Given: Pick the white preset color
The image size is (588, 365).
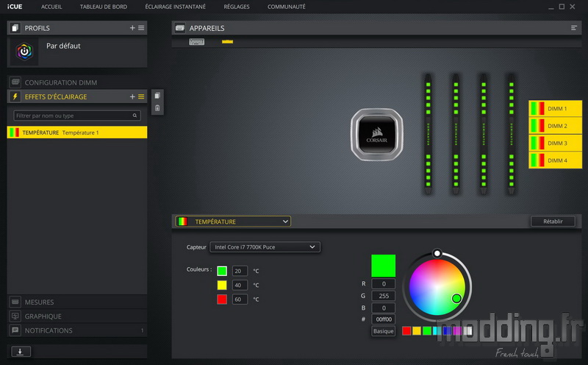Looking at the screenshot, I should tap(467, 331).
